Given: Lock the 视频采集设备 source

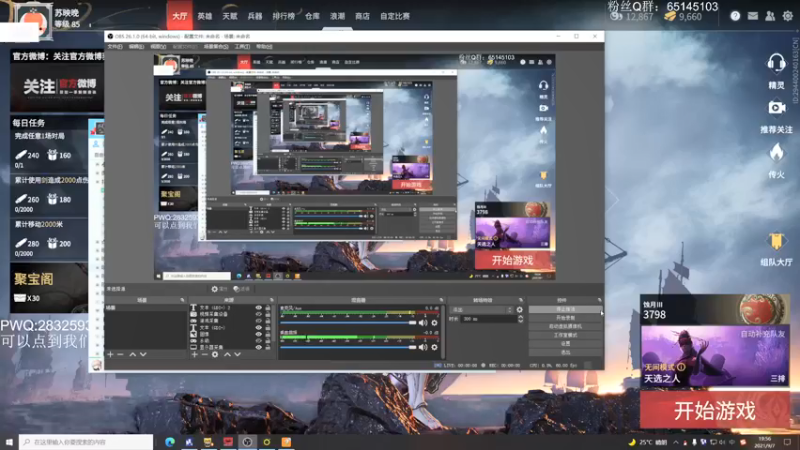Looking at the screenshot, I should click(x=268, y=314).
